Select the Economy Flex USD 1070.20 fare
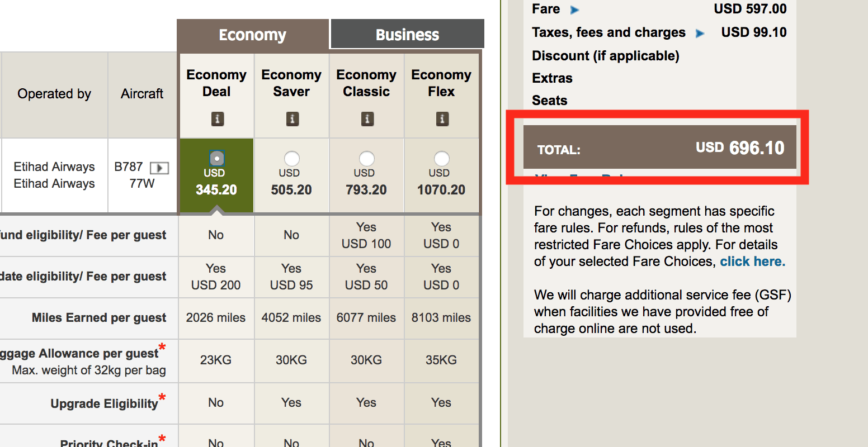The height and width of the screenshot is (447, 868). pyautogui.click(x=441, y=159)
